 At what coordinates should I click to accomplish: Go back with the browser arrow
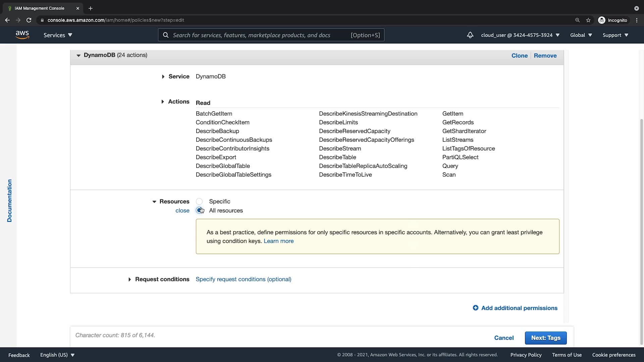pyautogui.click(x=7, y=20)
